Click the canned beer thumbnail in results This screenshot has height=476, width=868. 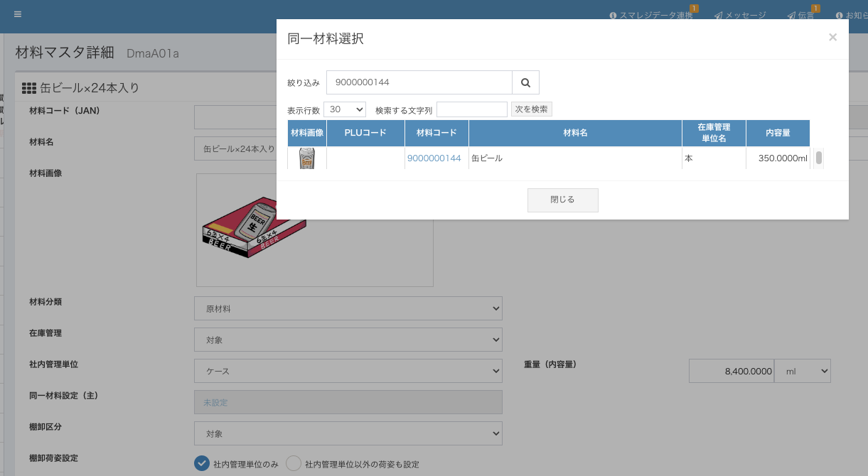(307, 158)
